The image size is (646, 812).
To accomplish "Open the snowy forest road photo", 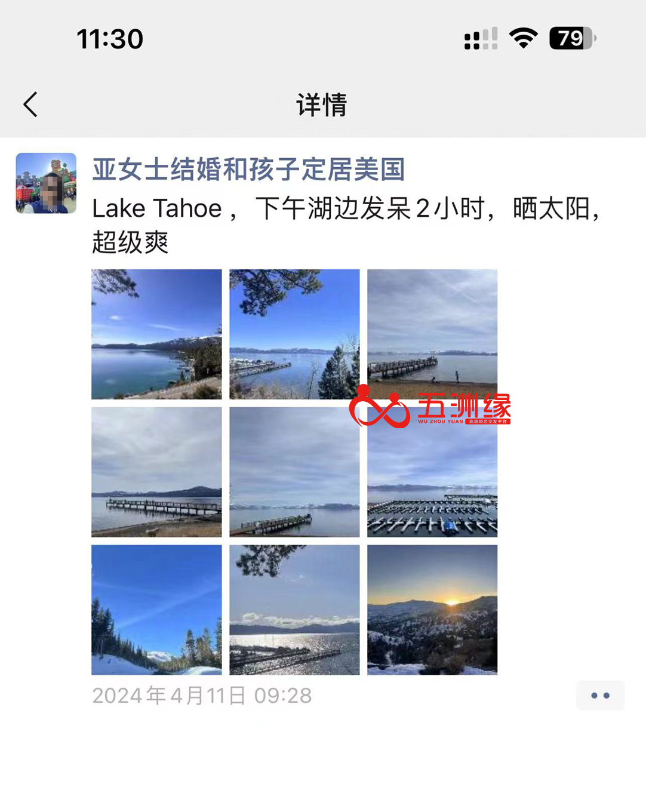I will 156,610.
